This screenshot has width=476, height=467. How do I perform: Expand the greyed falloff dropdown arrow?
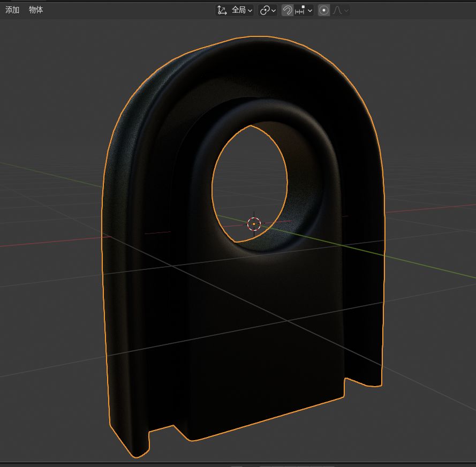point(346,10)
